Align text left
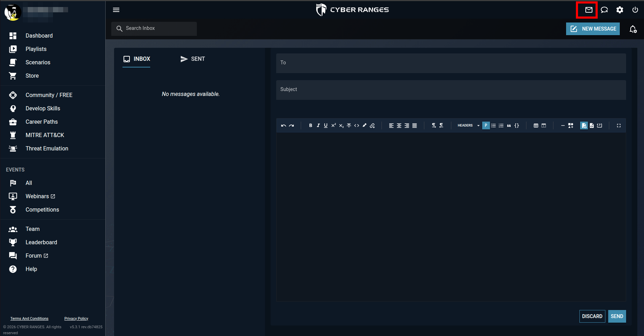This screenshot has width=644, height=336. (x=391, y=125)
